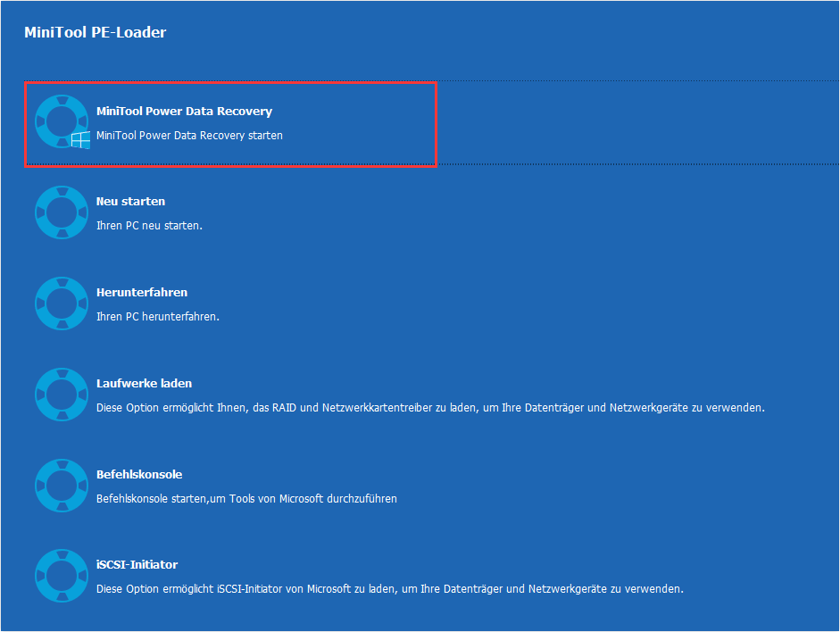The height and width of the screenshot is (632, 840).
Task: Click the Herunterfahren shutdown icon
Action: click(x=61, y=303)
